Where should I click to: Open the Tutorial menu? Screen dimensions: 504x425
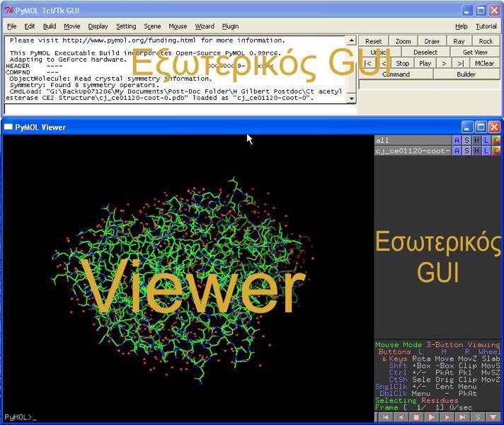click(486, 26)
